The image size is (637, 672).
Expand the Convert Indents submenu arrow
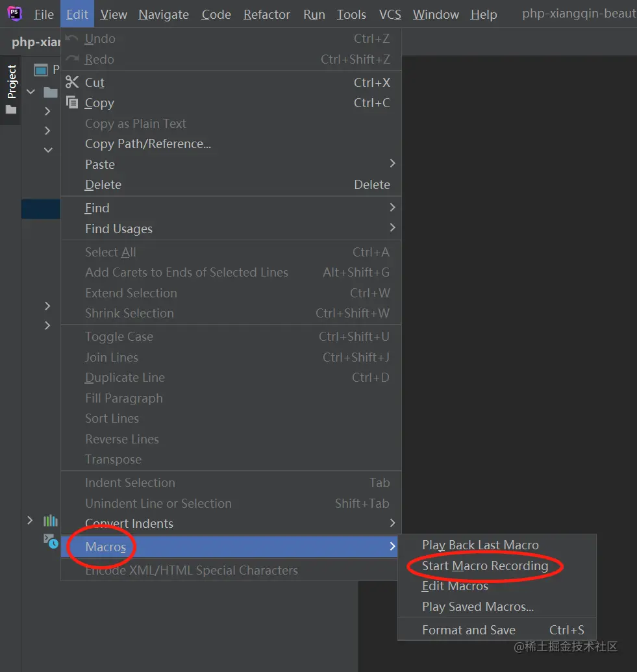tap(392, 523)
